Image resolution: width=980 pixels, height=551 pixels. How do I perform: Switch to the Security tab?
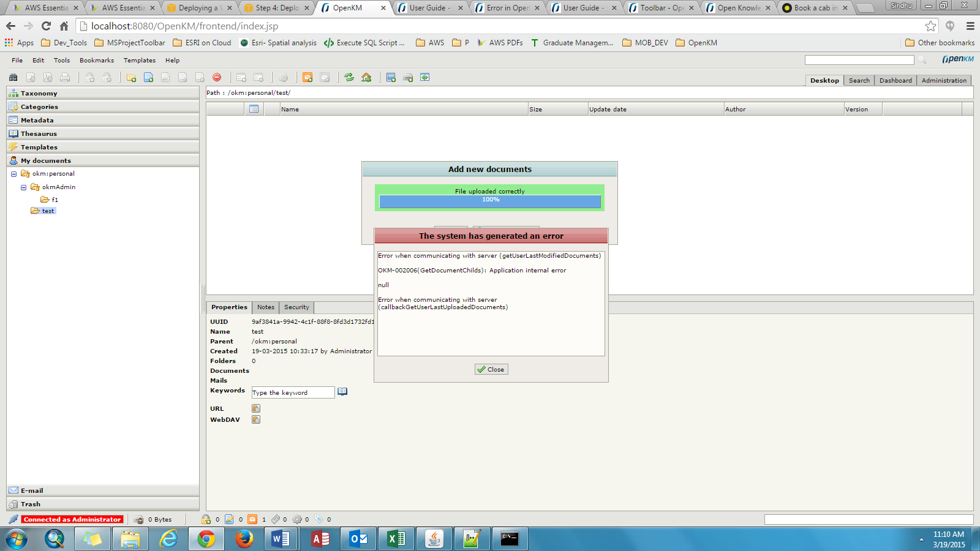coord(296,307)
